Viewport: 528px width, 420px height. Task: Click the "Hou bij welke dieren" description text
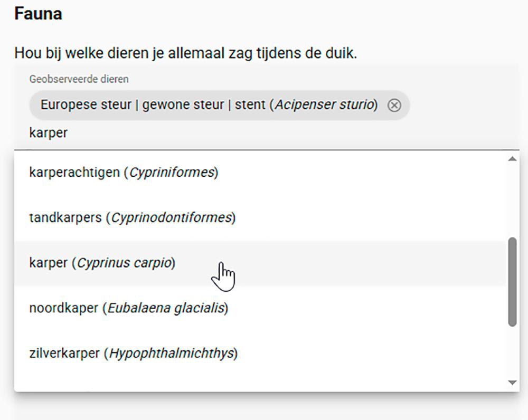coord(185,53)
